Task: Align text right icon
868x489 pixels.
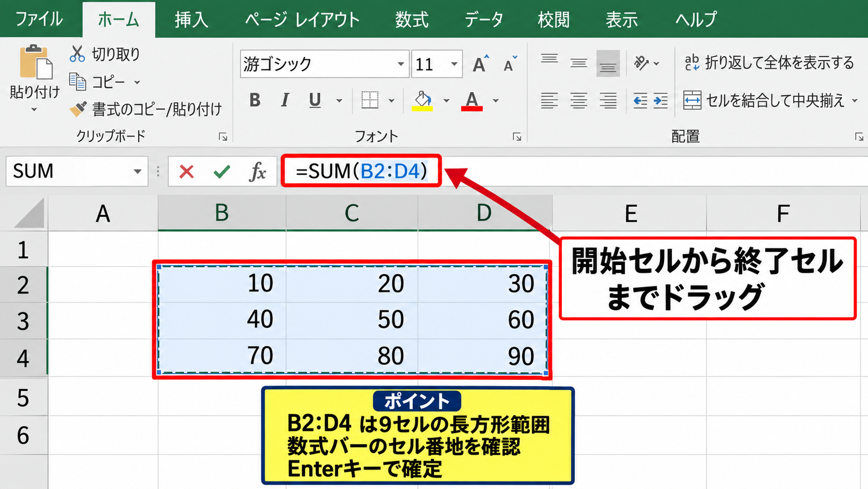Action: tap(608, 100)
